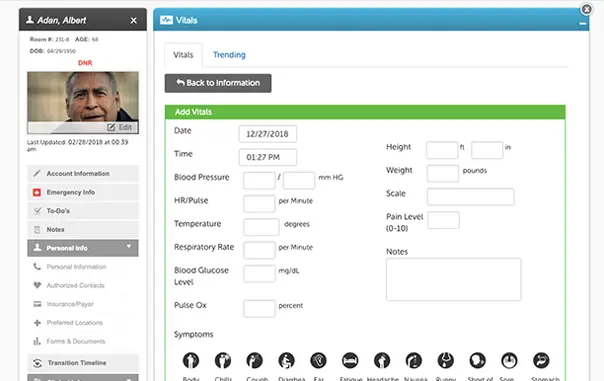Open Preferred Locations link
This screenshot has width=604, height=381.
[75, 323]
